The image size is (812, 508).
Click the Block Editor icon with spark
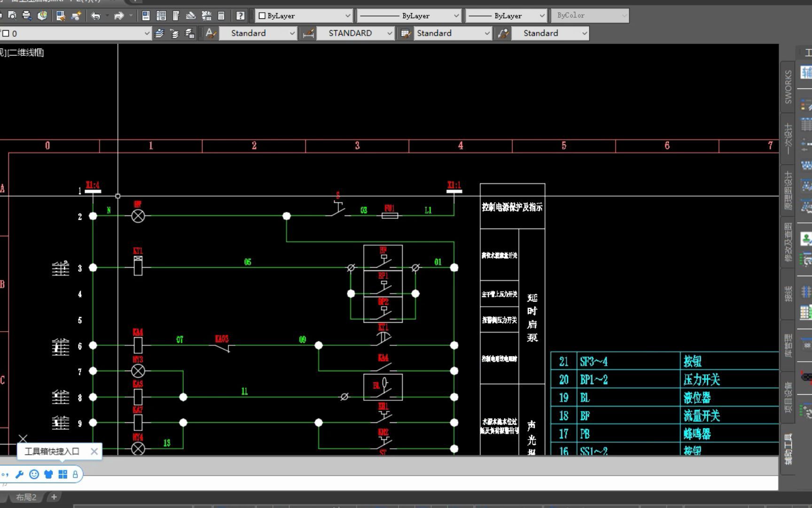pyautogui.click(x=76, y=16)
